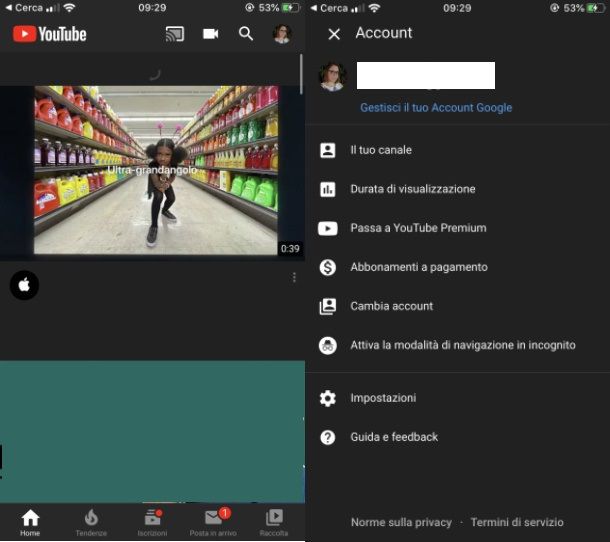
Task: Tap the 0:39 duration badge
Action: click(290, 249)
